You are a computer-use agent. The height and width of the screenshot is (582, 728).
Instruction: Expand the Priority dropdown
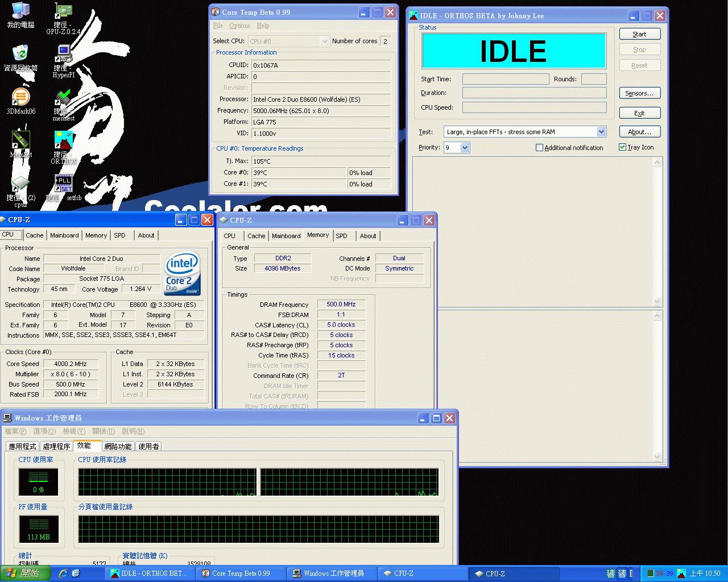pyautogui.click(x=465, y=148)
